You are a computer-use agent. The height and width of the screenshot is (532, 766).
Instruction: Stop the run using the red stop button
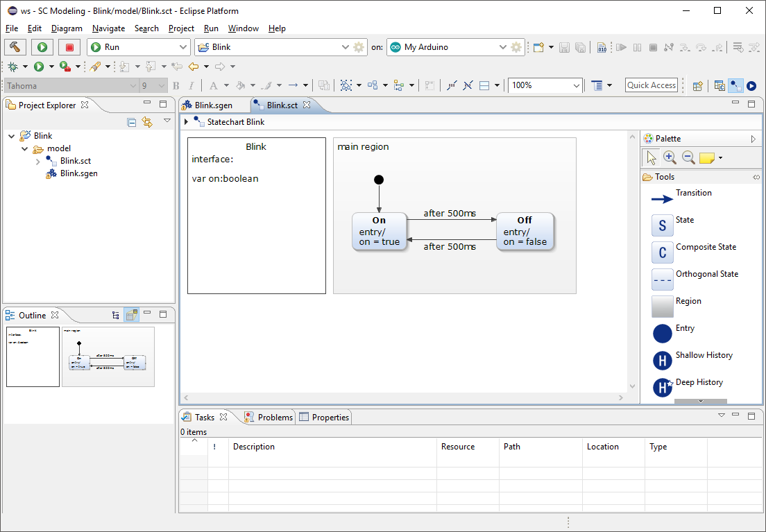coord(69,46)
